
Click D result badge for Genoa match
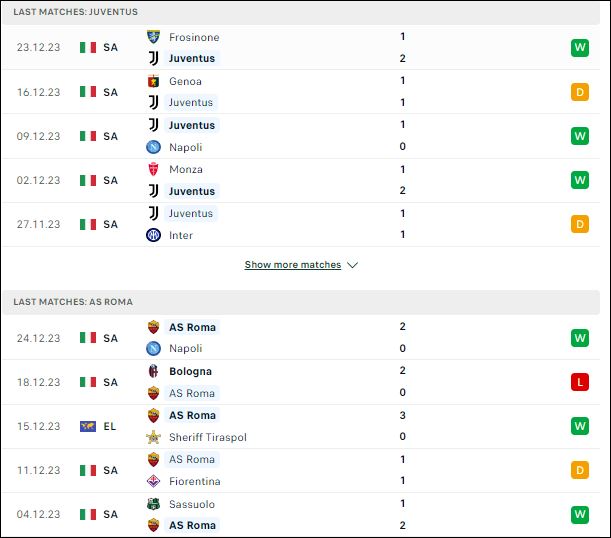[x=580, y=92]
